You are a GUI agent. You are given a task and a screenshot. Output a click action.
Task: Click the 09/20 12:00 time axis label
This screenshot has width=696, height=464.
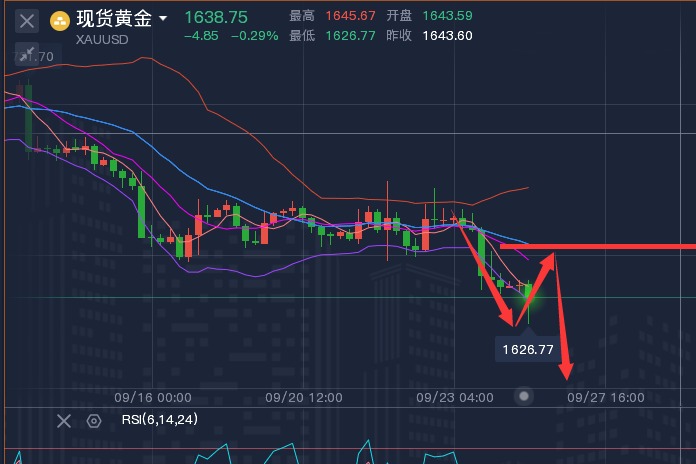tap(304, 397)
